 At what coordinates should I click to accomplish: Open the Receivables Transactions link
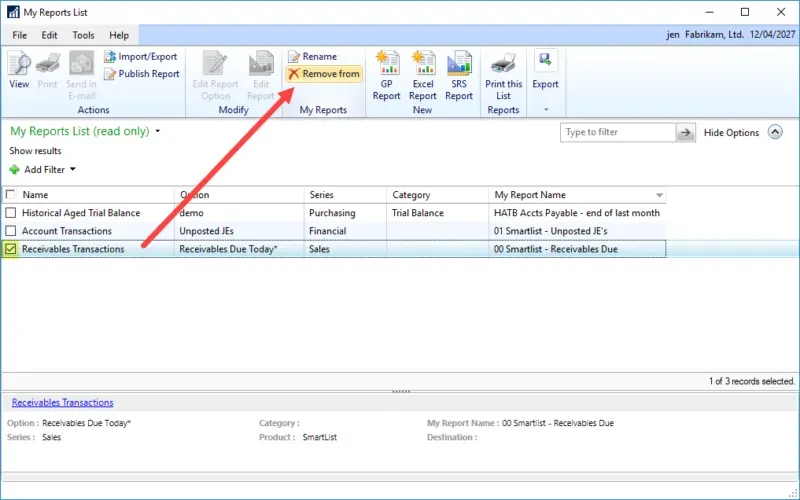(62, 403)
